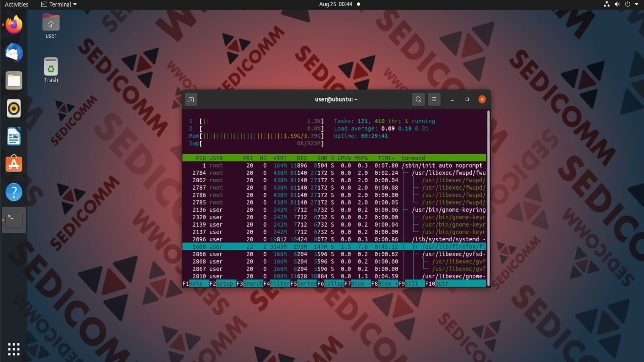This screenshot has width=644, height=362.
Task: Click the Mem usage bar meter
Action: click(256, 136)
